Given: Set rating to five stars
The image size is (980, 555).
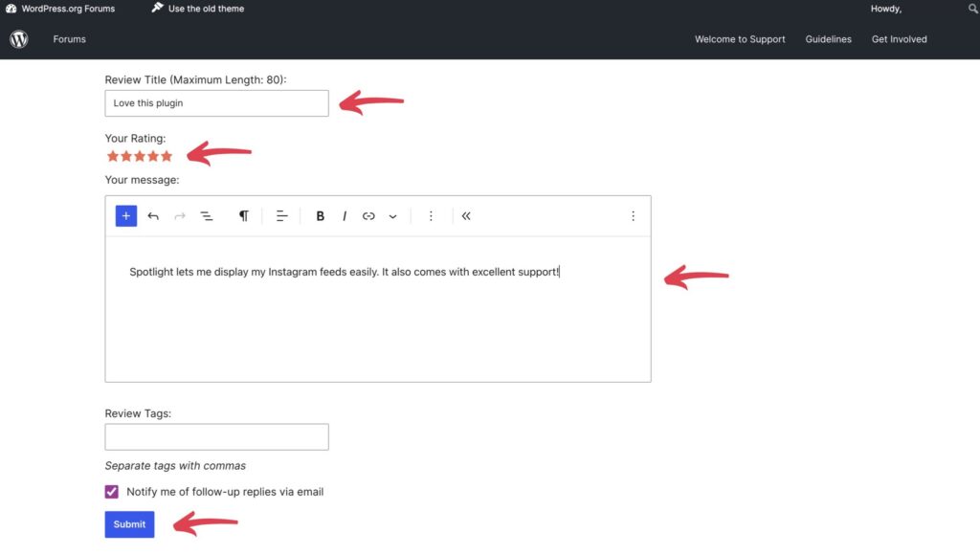Looking at the screenshot, I should tap(167, 156).
